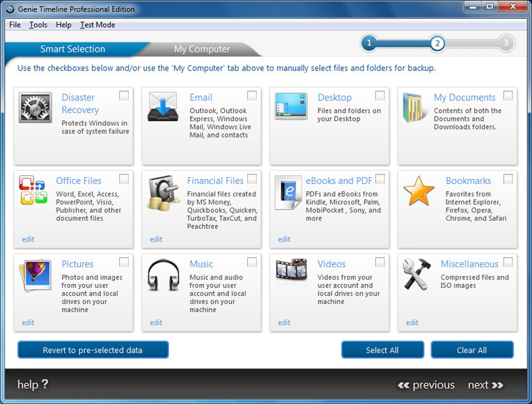Proceed to the next step

pos(486,385)
